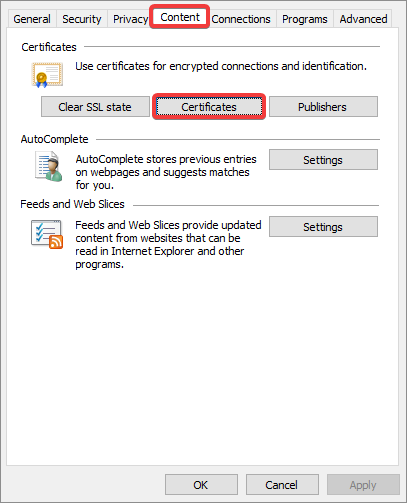Switch to the Programs tab
407x503 pixels.
click(305, 19)
